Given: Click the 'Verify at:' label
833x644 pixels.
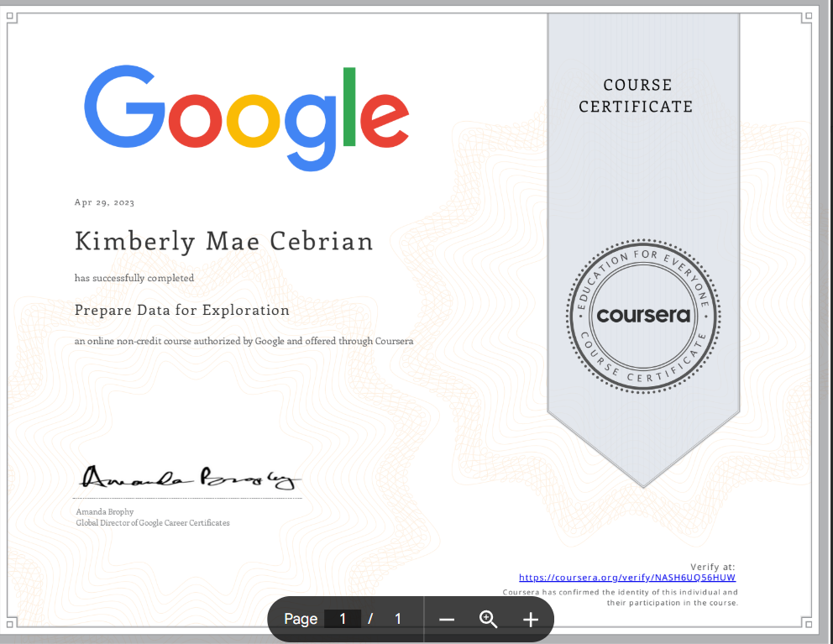Looking at the screenshot, I should (x=712, y=567).
